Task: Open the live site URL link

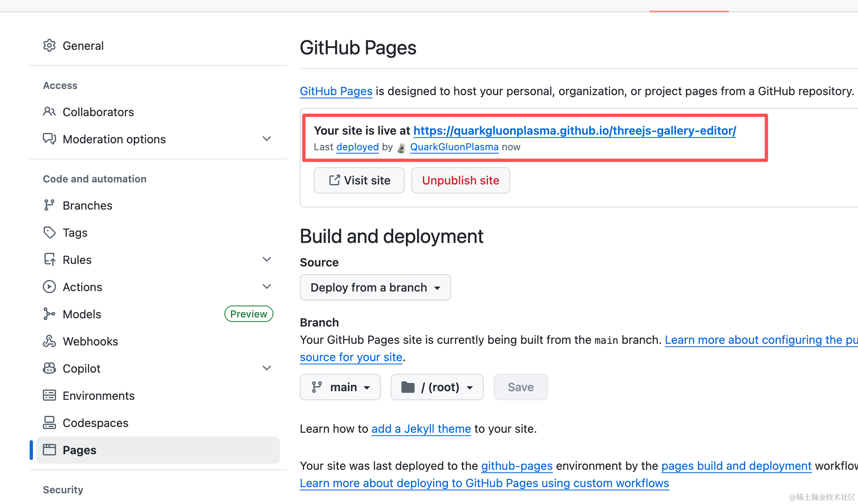Action: click(x=575, y=131)
